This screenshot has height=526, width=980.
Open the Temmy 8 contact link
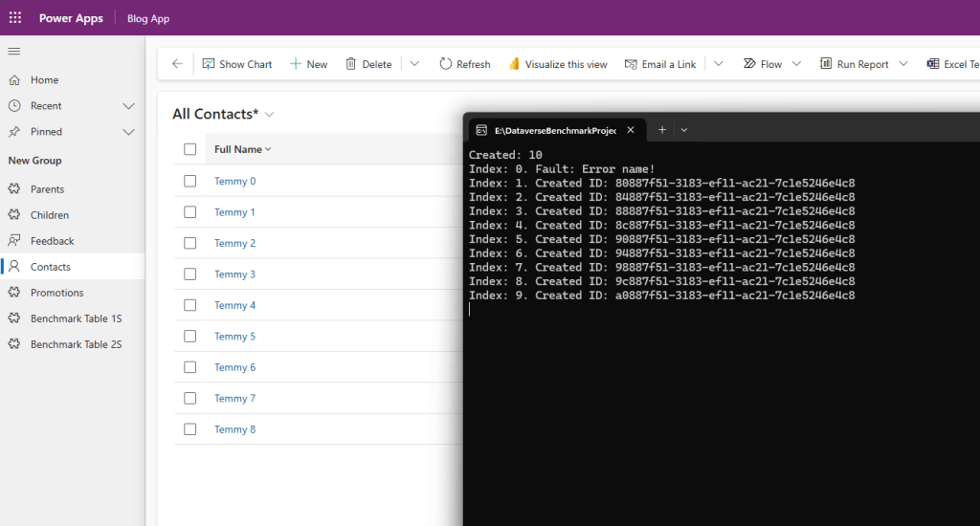point(235,429)
